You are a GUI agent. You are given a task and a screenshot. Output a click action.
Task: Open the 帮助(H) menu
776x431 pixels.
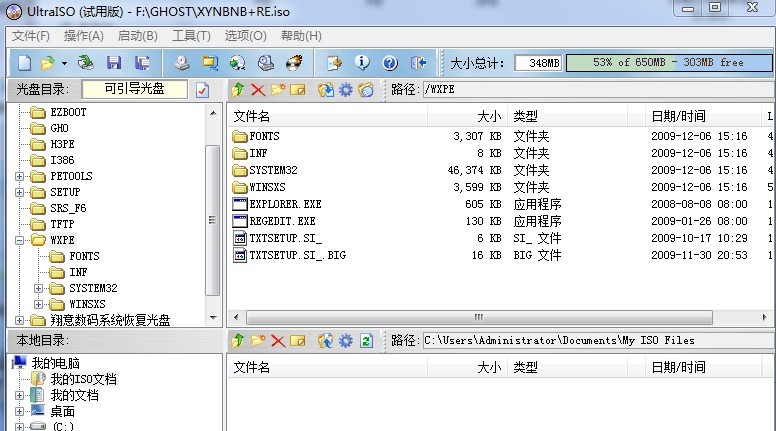pyautogui.click(x=301, y=36)
